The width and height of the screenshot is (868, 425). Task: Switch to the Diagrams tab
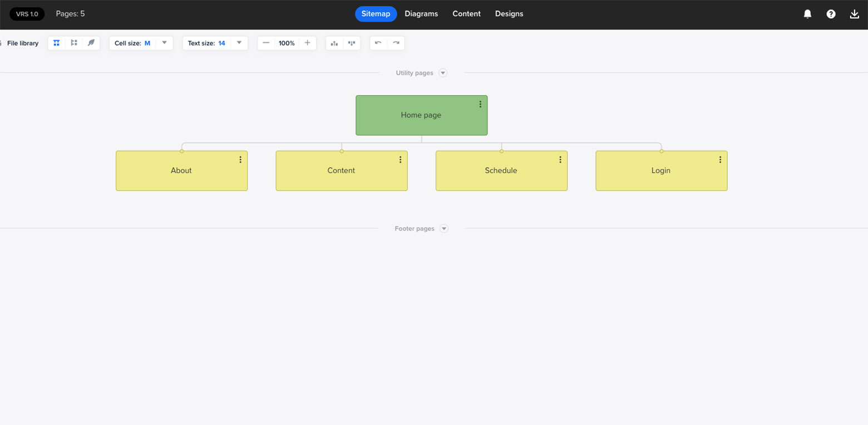421,13
